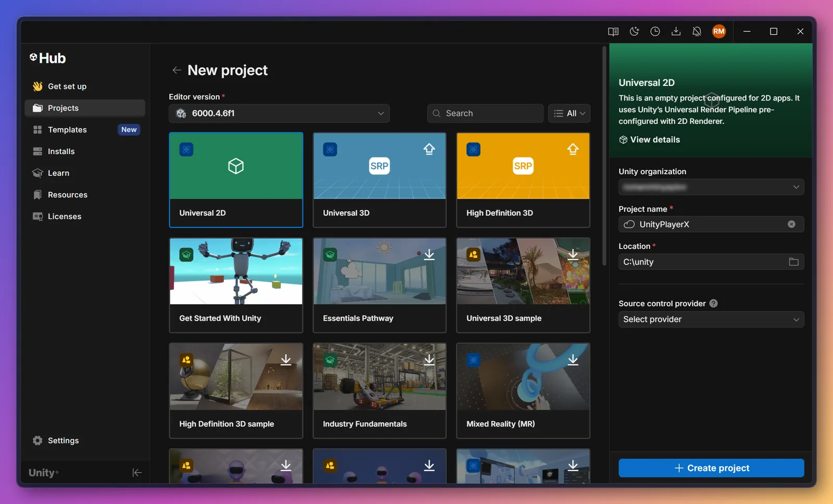Click the Unity logo at sidebar bottom
This screenshot has width=833, height=504.
pos(43,473)
